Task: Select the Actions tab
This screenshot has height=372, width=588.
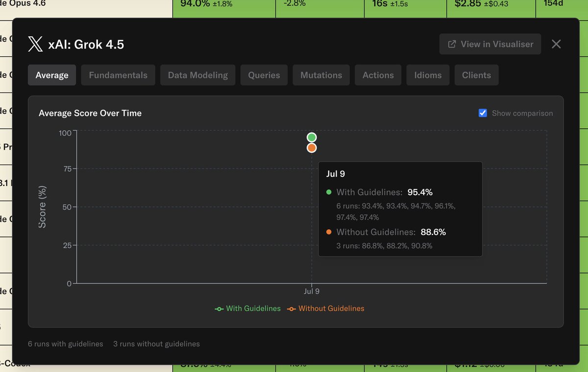Action: pos(378,75)
